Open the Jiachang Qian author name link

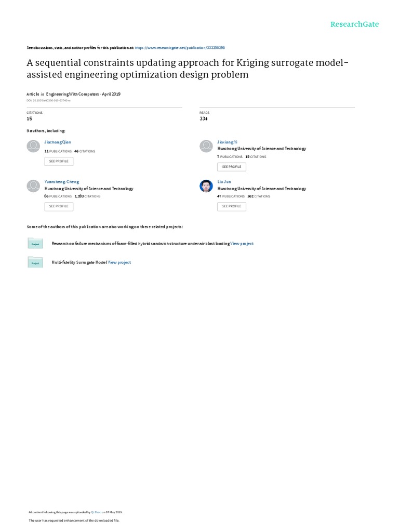[x=58, y=142]
